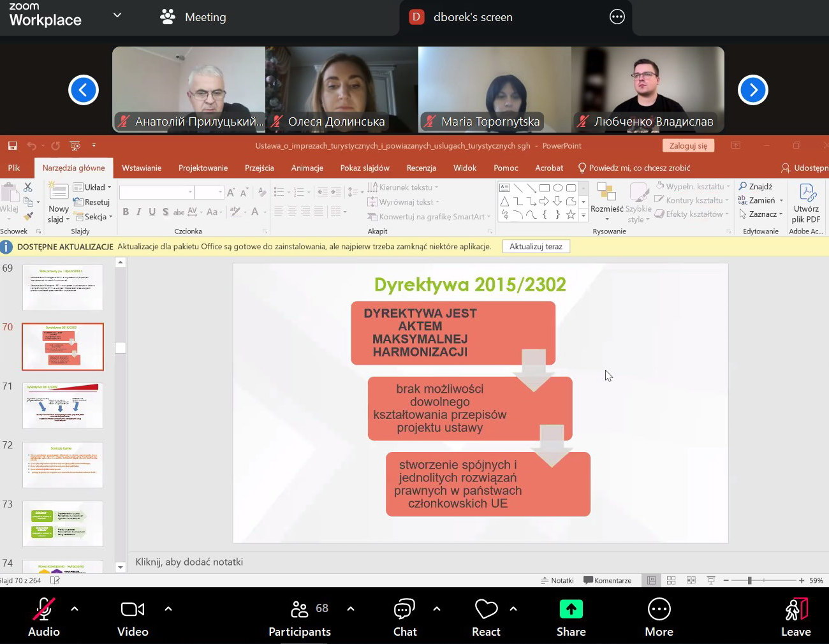This screenshot has width=829, height=644.
Task: Click the React heart icon
Action: pyautogui.click(x=486, y=610)
